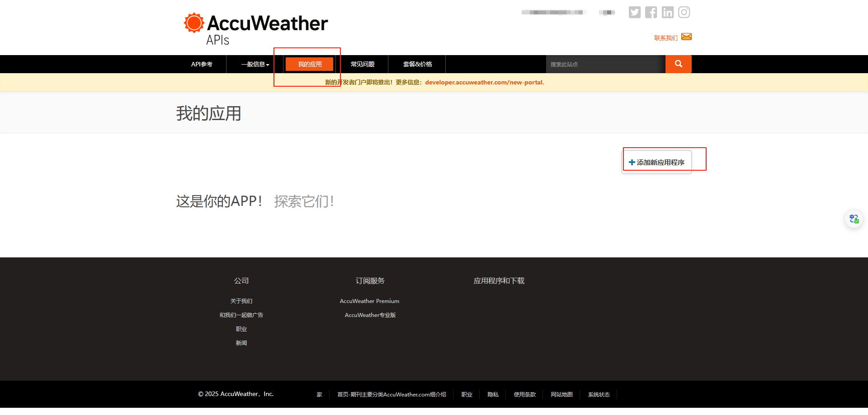Click the search magnifier button
This screenshot has width=868, height=415.
click(678, 64)
